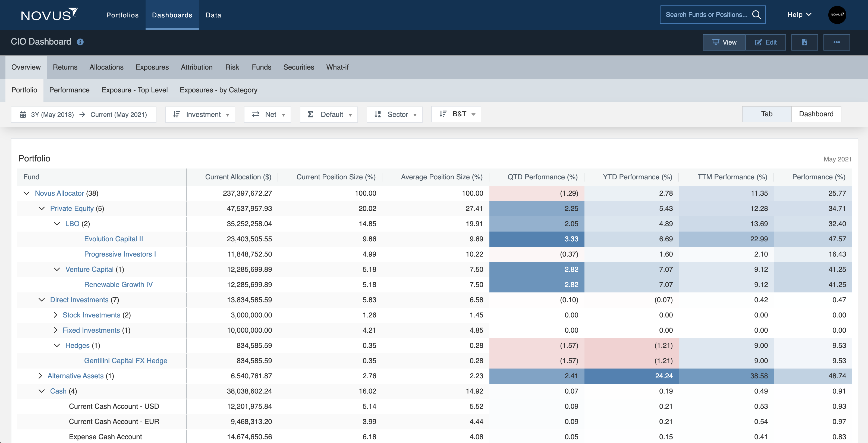
Task: Click the Renewable Growth IV fund link
Action: [118, 284]
